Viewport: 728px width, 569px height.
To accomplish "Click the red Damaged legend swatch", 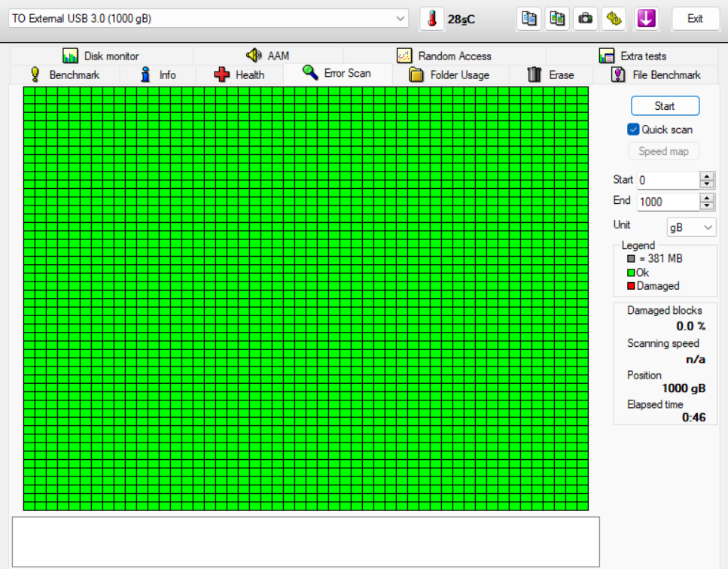I will [631, 286].
